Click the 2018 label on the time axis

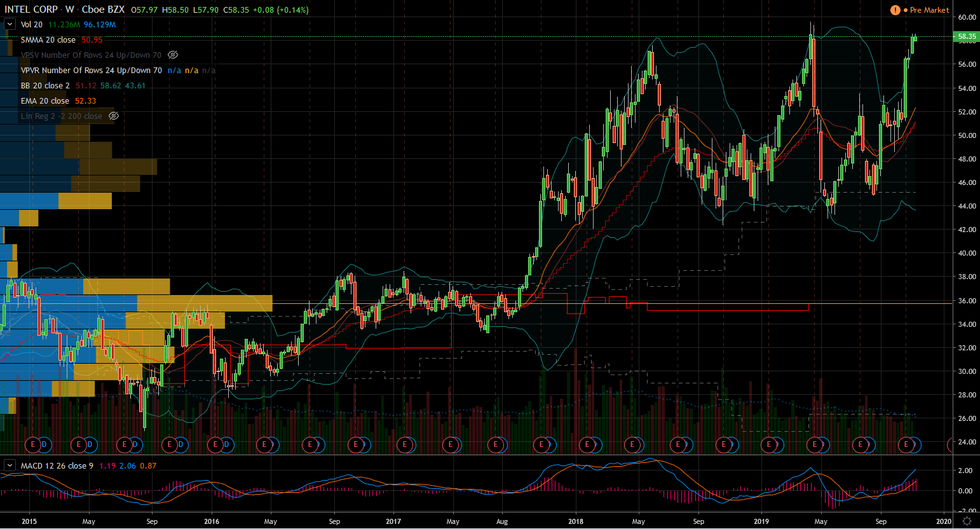575,521
